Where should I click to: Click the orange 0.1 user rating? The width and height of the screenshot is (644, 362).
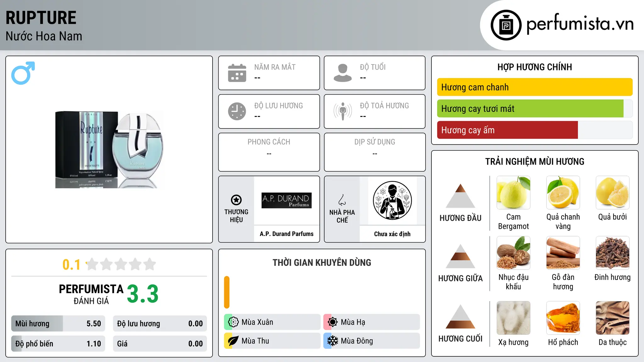[x=71, y=265]
